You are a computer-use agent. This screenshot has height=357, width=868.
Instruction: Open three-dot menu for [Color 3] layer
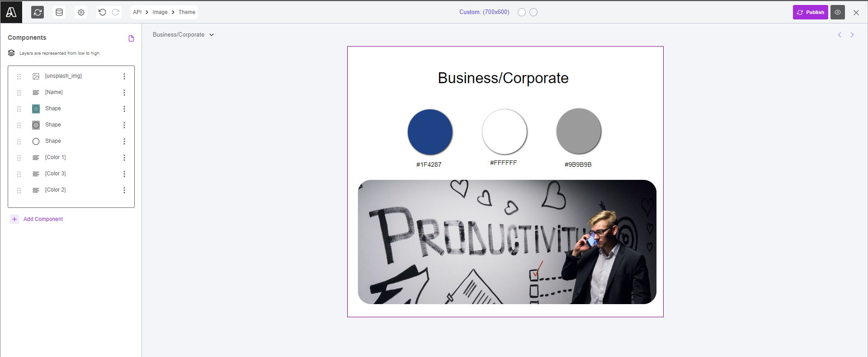coord(124,174)
